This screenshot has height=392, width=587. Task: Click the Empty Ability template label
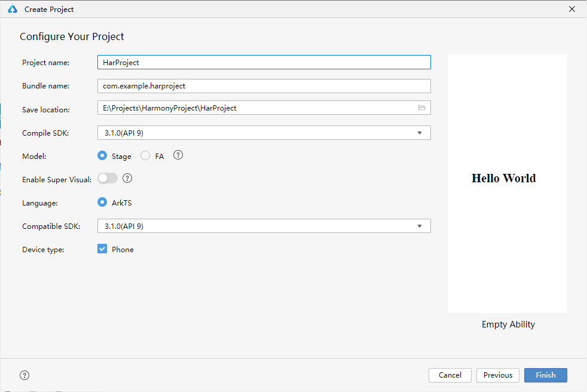click(x=508, y=324)
